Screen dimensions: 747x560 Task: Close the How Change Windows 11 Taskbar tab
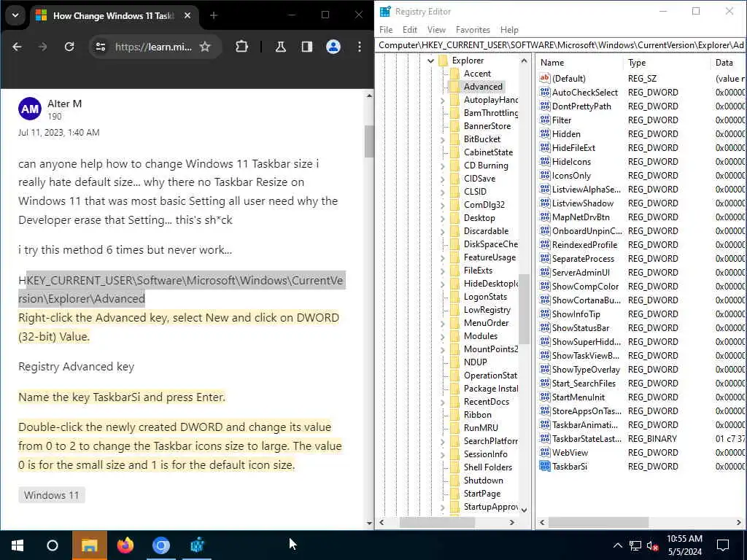pyautogui.click(x=187, y=16)
